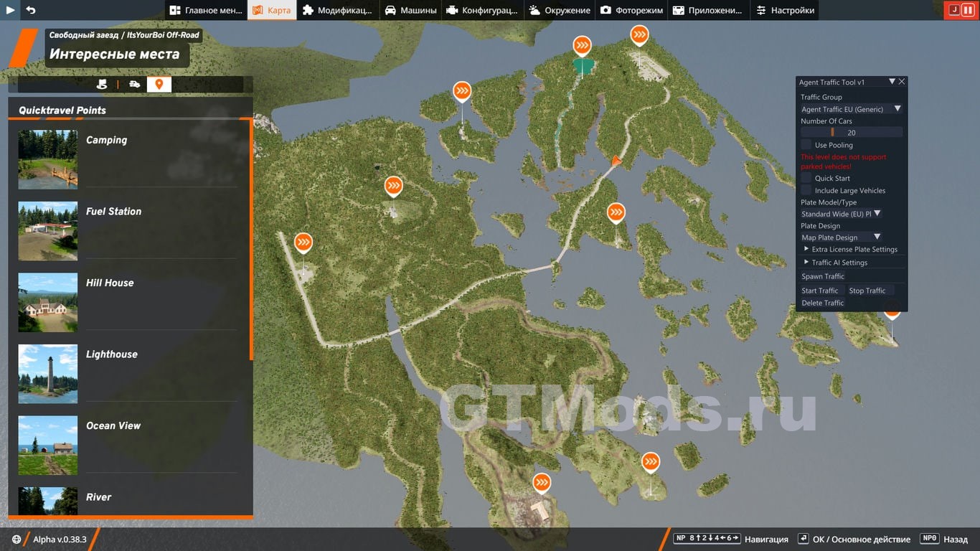Check Include Large Vehicles option
The height and width of the screenshot is (551, 980).
point(806,190)
